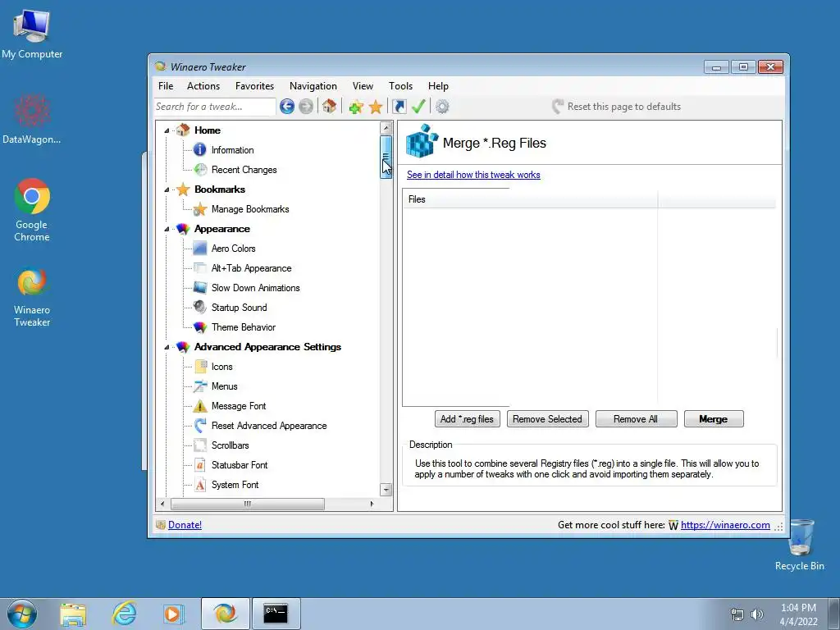Open the See in detail how this tweak works link
This screenshot has height=630, width=840.
coord(473,175)
